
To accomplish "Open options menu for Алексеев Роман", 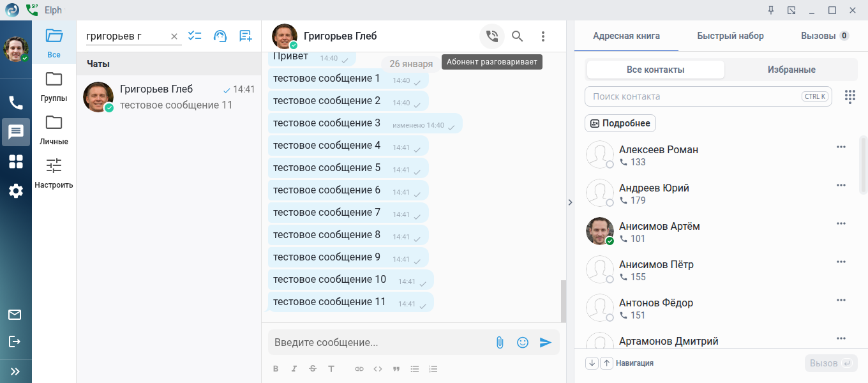I will click(x=841, y=147).
